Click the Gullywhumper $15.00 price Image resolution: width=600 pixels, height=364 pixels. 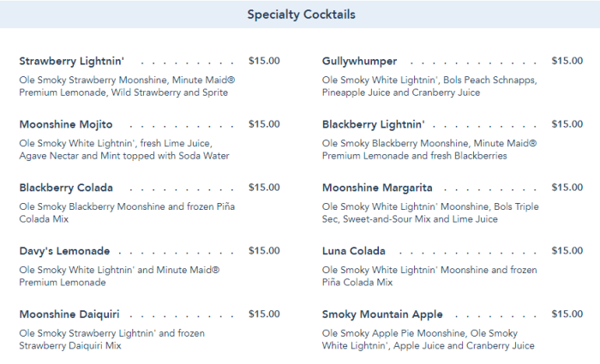567,61
